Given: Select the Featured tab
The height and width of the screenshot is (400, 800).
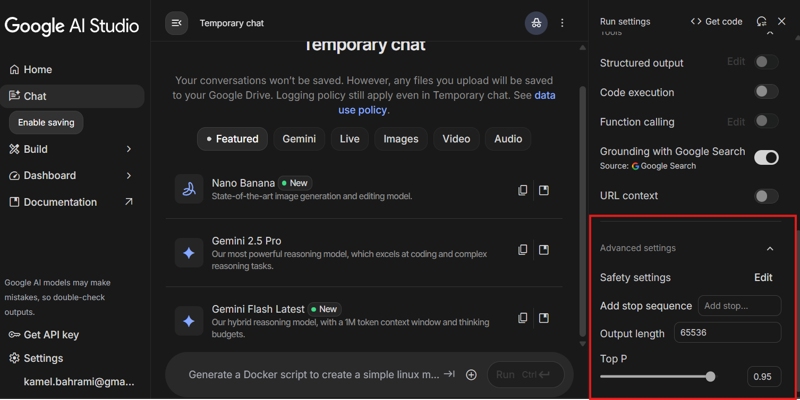Looking at the screenshot, I should pyautogui.click(x=232, y=139).
